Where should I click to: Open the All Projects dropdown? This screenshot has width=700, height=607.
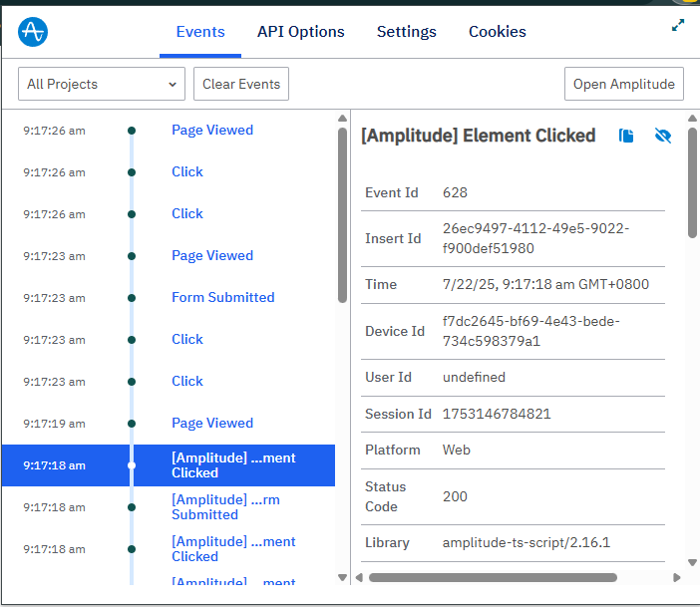tap(102, 84)
